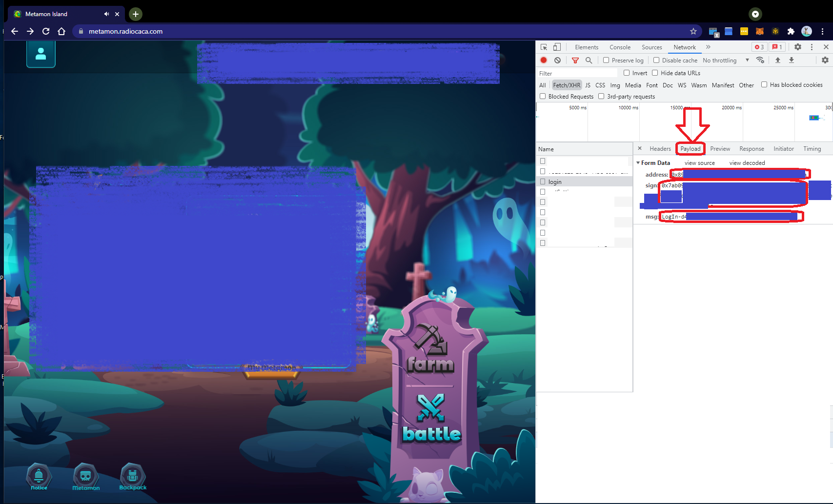Image resolution: width=833 pixels, height=504 pixels.
Task: Open the MetaMask fox extension
Action: coord(760,31)
